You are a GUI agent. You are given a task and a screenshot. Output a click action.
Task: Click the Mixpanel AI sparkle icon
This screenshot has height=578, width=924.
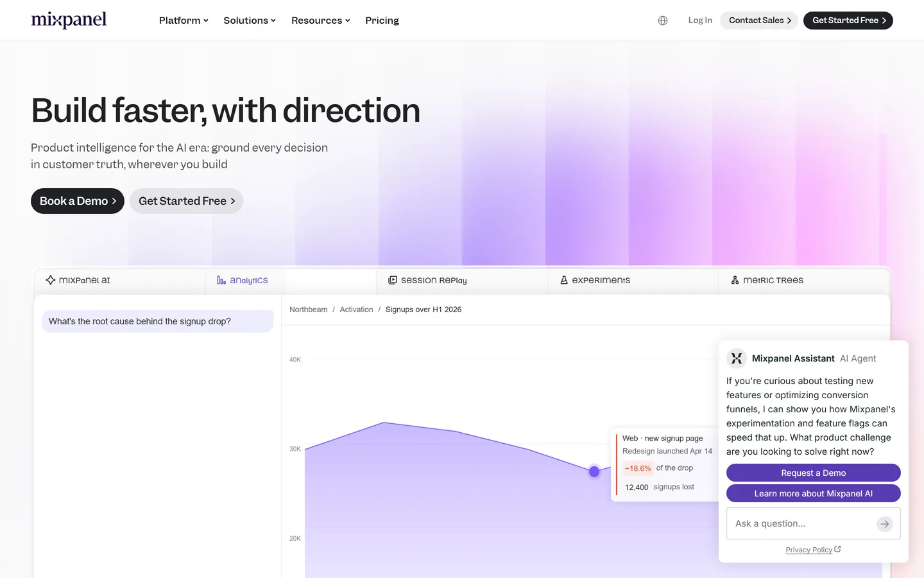click(51, 280)
